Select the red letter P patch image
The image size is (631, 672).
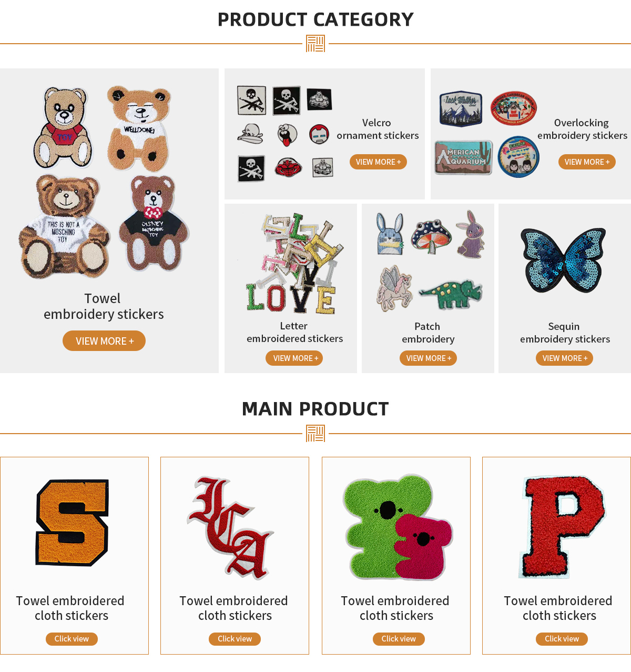pos(563,527)
